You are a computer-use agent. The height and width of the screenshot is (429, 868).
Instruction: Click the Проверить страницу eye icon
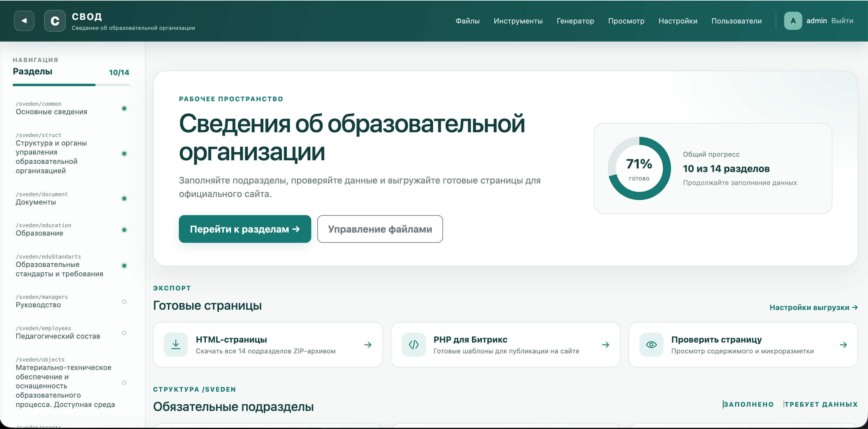point(651,345)
